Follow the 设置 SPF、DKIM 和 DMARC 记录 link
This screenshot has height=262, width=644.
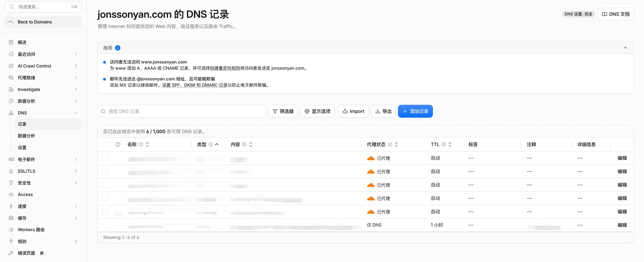[x=195, y=85]
